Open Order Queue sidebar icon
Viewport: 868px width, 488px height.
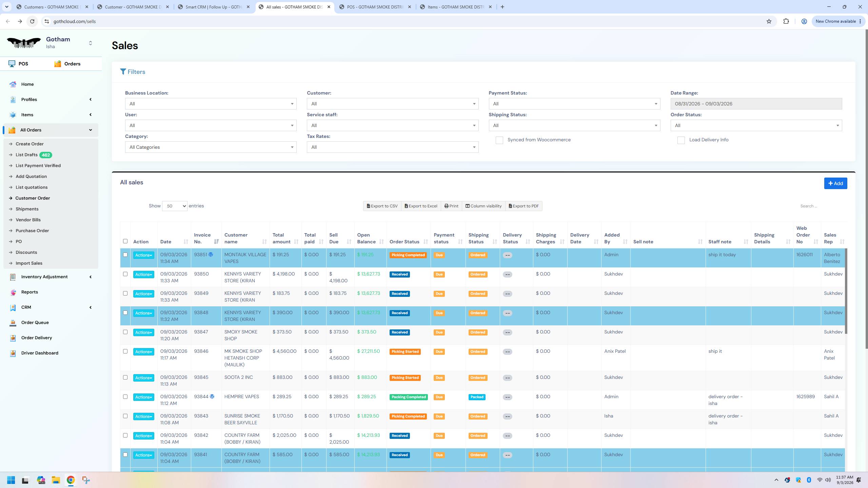(13, 323)
